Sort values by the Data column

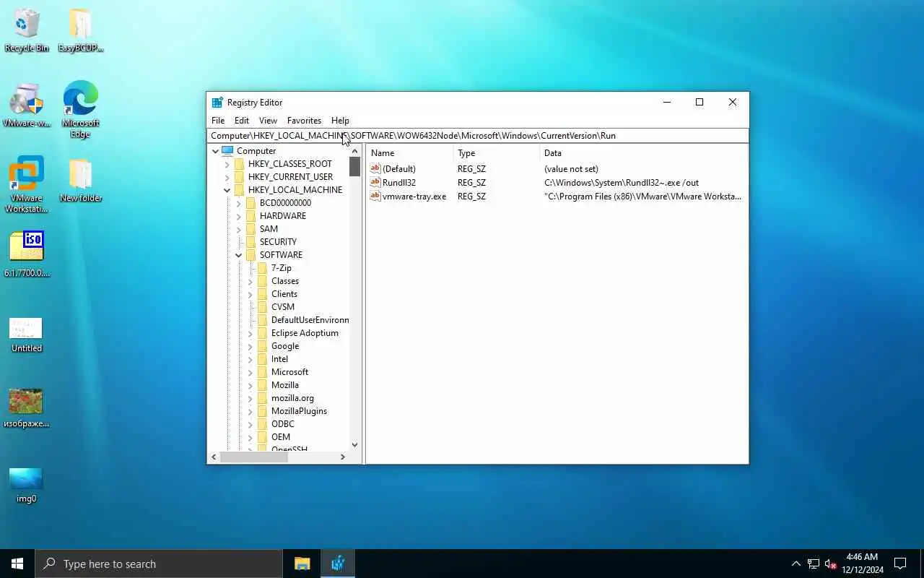(643, 153)
